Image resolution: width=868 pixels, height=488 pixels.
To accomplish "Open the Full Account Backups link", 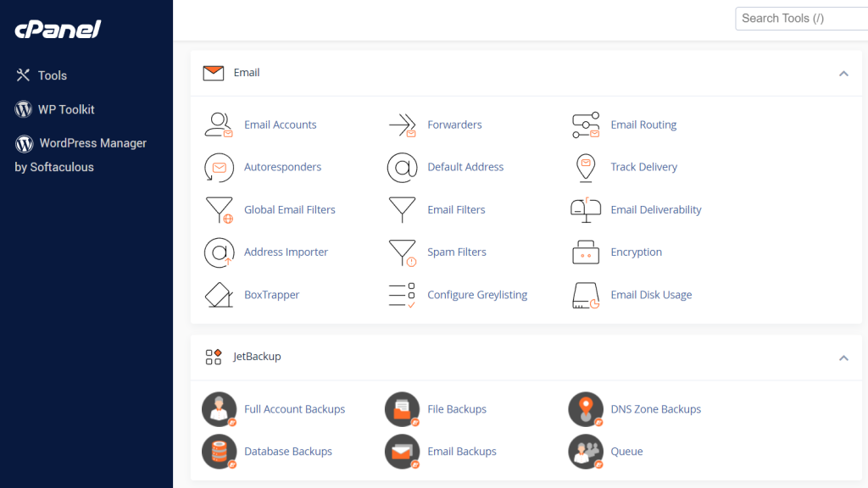I will [294, 409].
